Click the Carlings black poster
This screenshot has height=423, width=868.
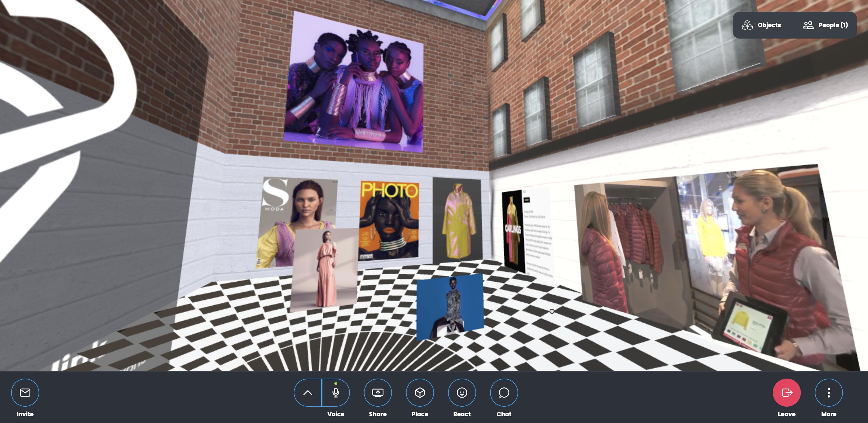(513, 231)
